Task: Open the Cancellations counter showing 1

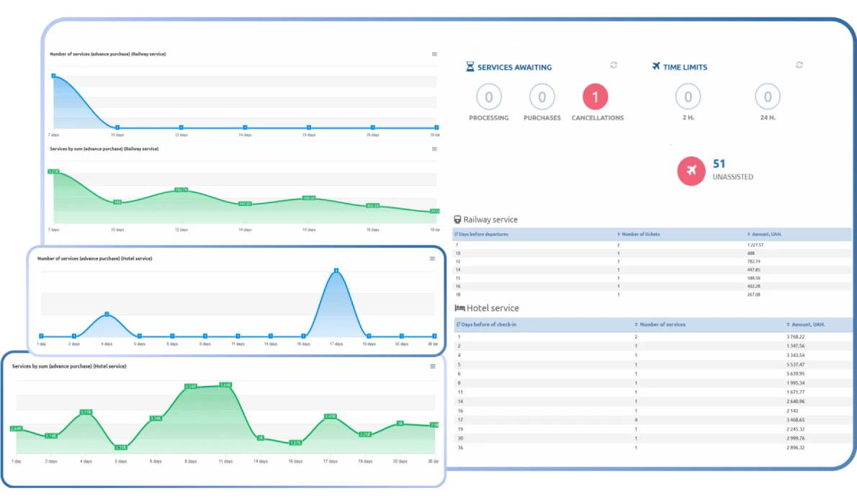Action: pos(596,96)
